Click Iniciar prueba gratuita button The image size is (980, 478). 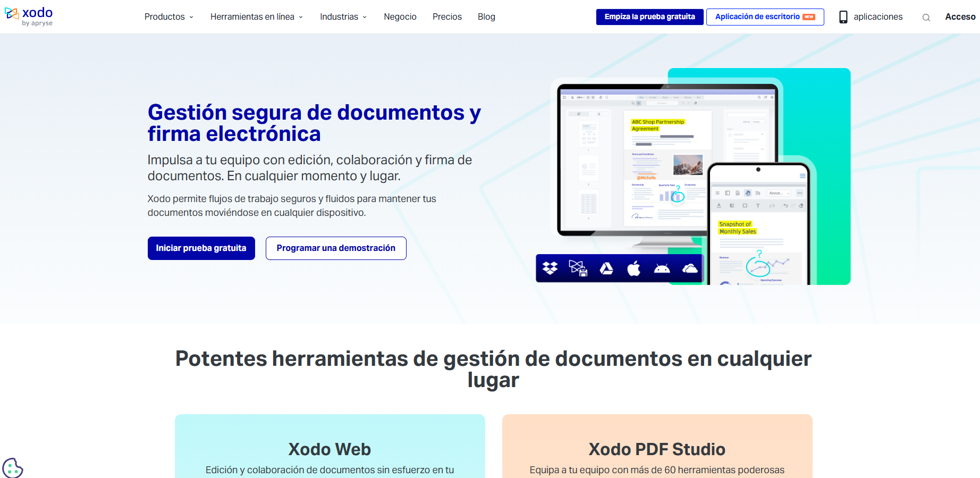point(201,248)
